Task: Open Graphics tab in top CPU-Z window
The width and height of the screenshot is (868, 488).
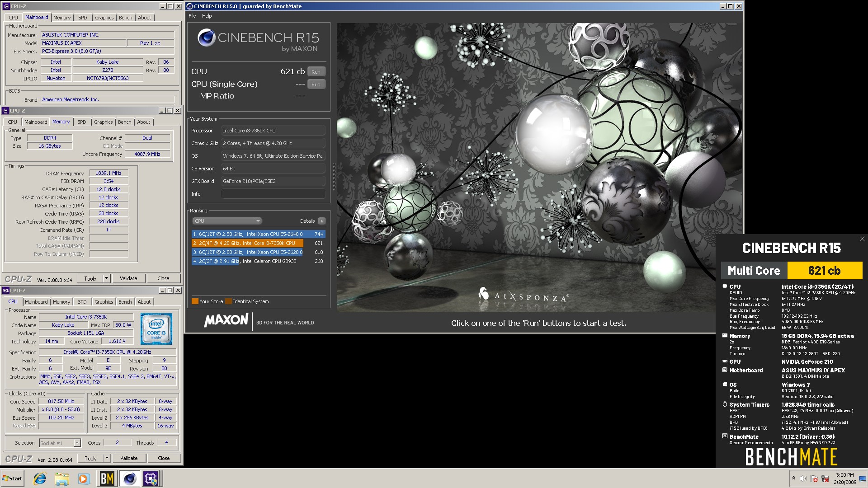Action: [104, 18]
